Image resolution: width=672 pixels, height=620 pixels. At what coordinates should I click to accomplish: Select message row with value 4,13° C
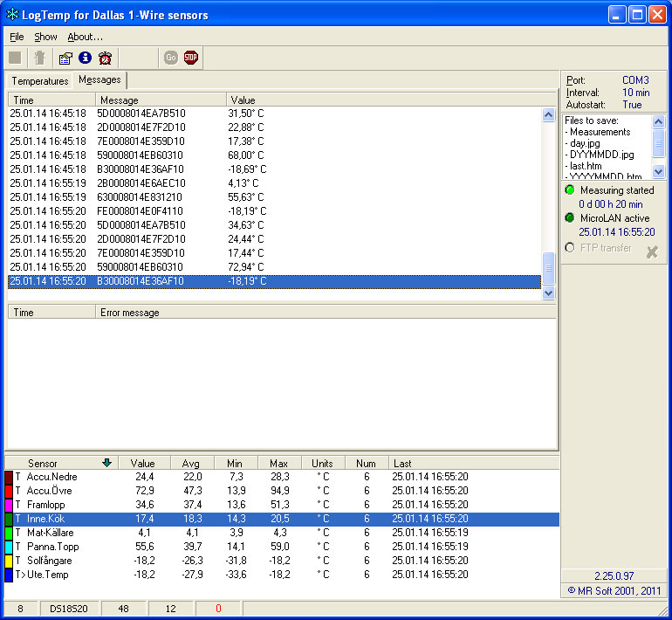(x=274, y=183)
